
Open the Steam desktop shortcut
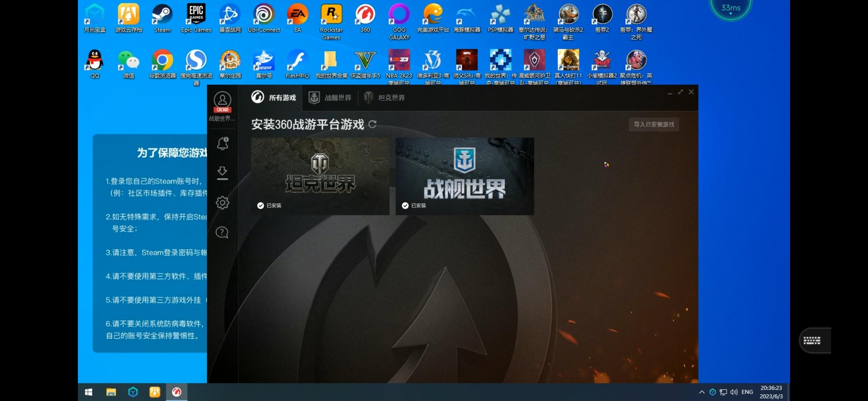pos(162,18)
